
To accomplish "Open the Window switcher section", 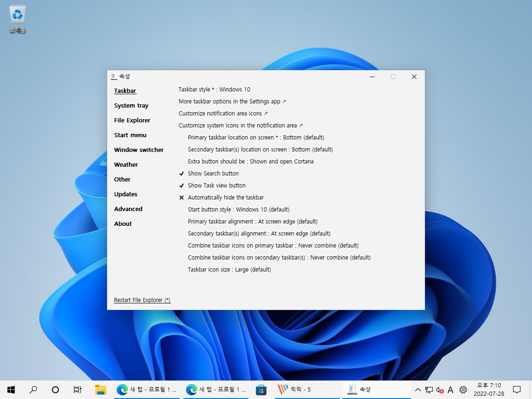I will point(139,150).
